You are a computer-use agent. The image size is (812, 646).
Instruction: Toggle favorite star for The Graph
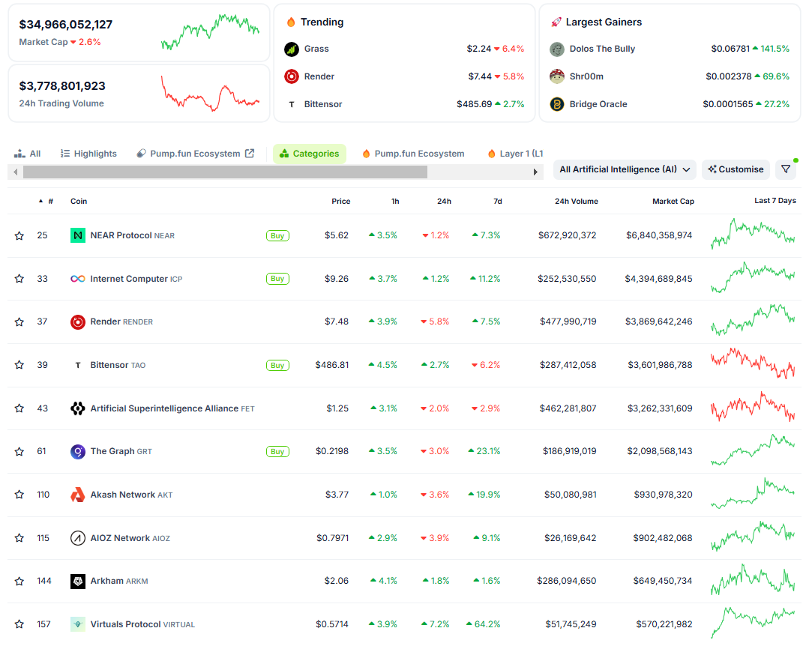point(19,451)
